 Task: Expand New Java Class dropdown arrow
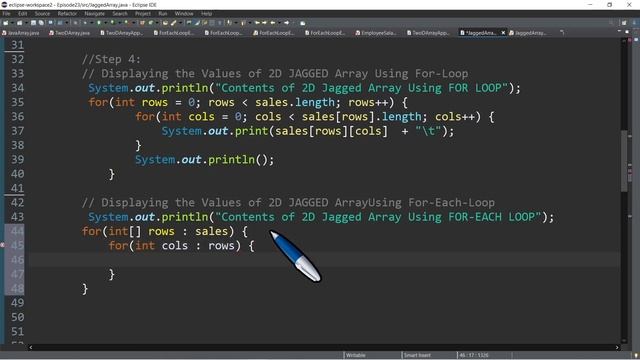(x=157, y=23)
